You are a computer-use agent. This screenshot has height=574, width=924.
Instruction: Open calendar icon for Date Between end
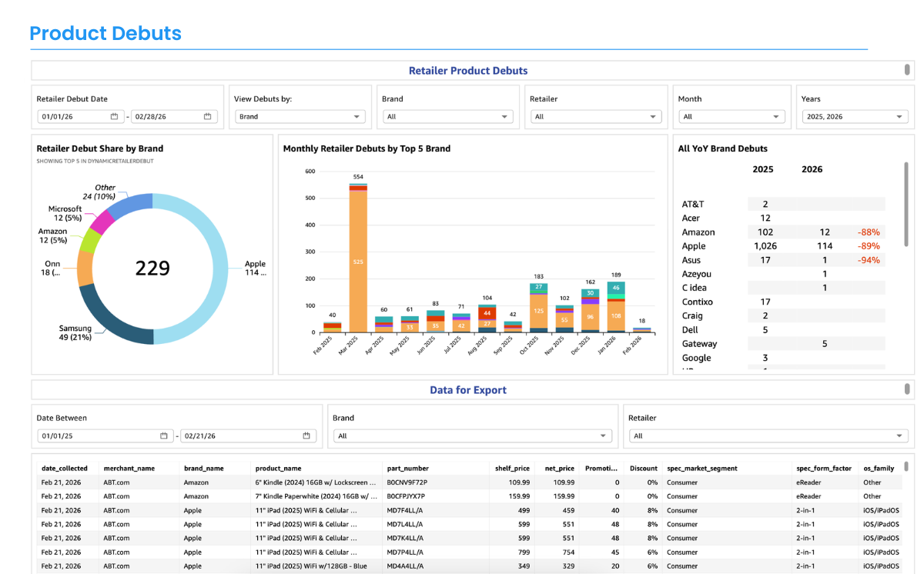pos(306,436)
